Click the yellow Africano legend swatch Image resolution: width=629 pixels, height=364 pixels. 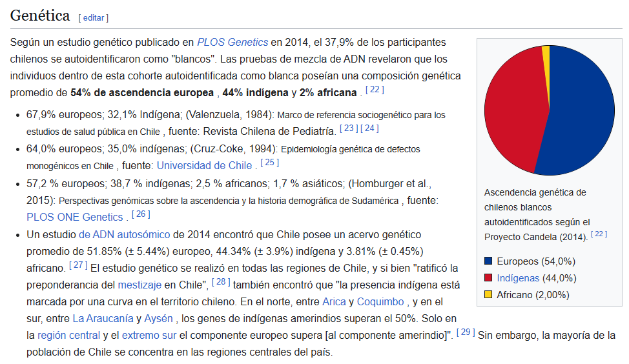[488, 294]
